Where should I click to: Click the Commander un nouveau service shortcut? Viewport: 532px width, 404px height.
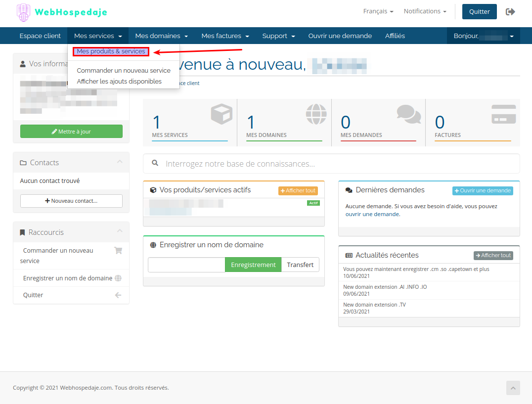71,256
